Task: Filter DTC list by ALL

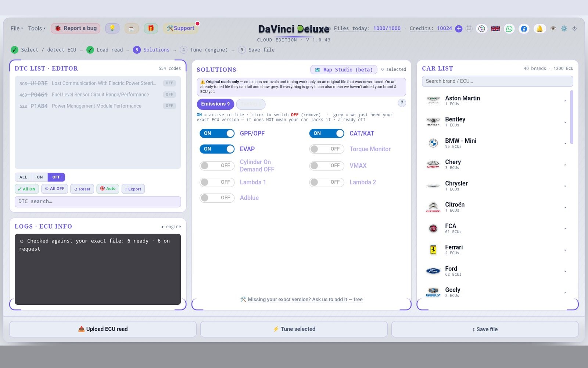Action: [x=23, y=177]
